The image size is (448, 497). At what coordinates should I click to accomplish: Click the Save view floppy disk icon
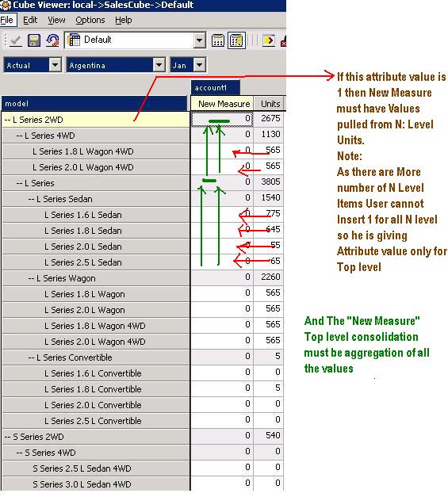(x=34, y=40)
